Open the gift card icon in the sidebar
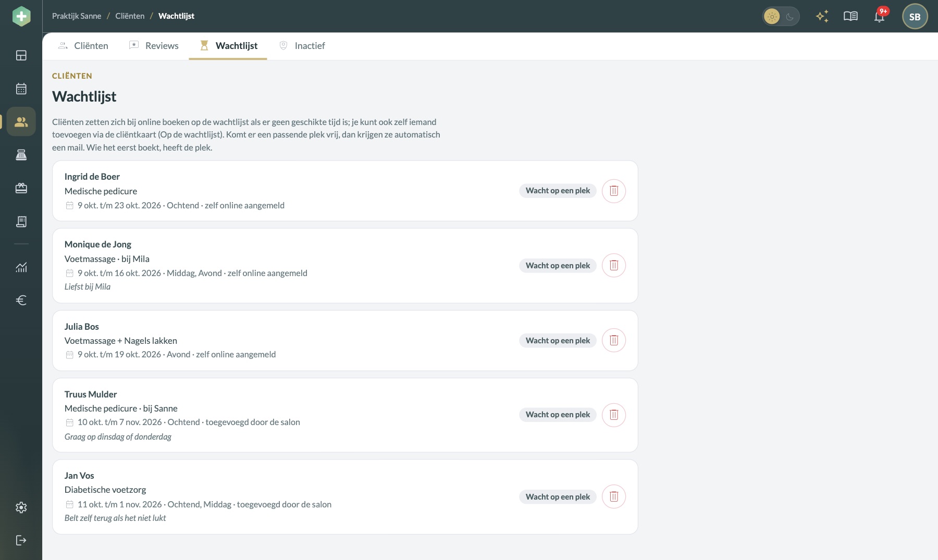938x560 pixels. pos(21,188)
